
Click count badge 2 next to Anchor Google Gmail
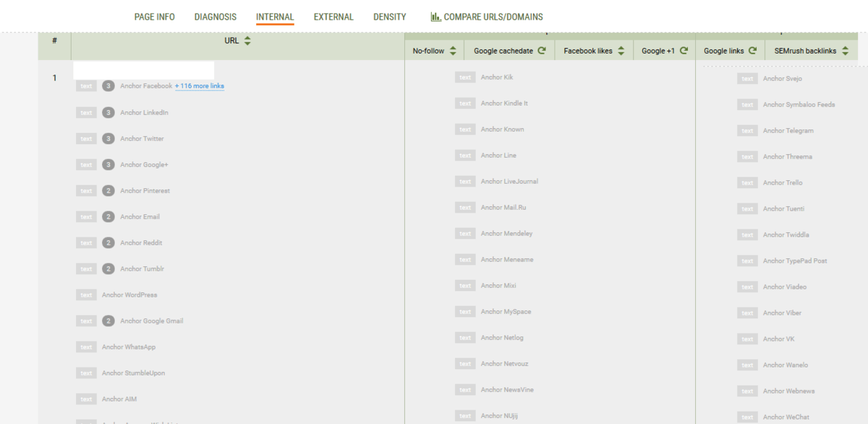pos(109,321)
